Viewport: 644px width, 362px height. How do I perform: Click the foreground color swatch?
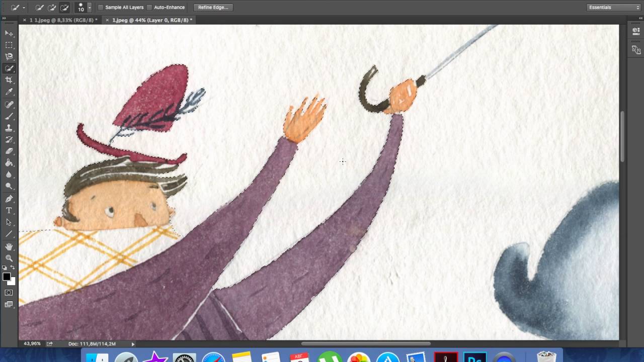(7, 277)
